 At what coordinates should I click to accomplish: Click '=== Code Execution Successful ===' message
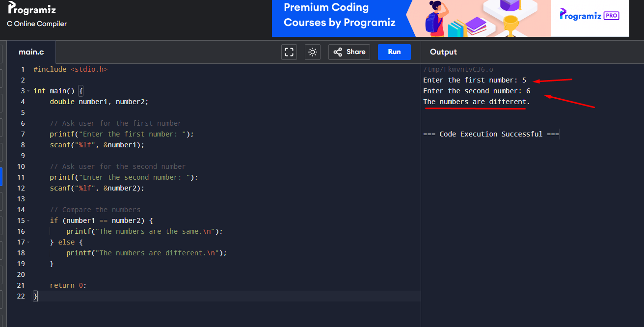[491, 134]
